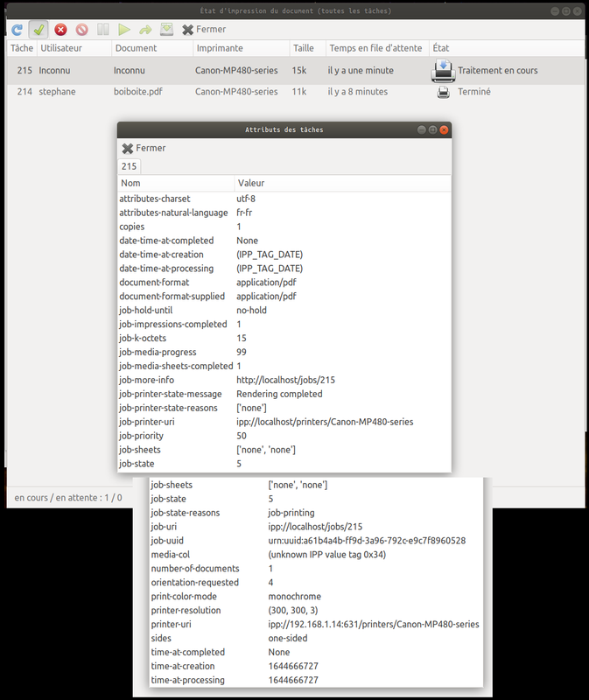Click the Nom column header
The height and width of the screenshot is (700, 589).
click(176, 183)
